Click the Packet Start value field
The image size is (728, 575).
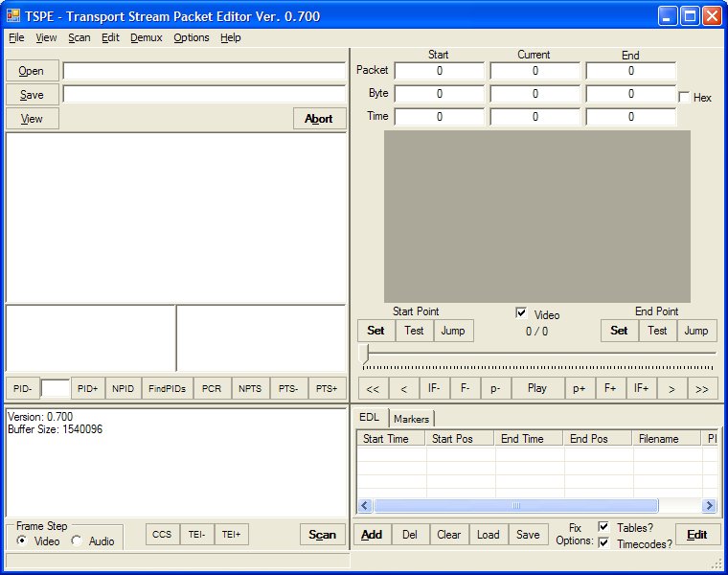(x=440, y=71)
